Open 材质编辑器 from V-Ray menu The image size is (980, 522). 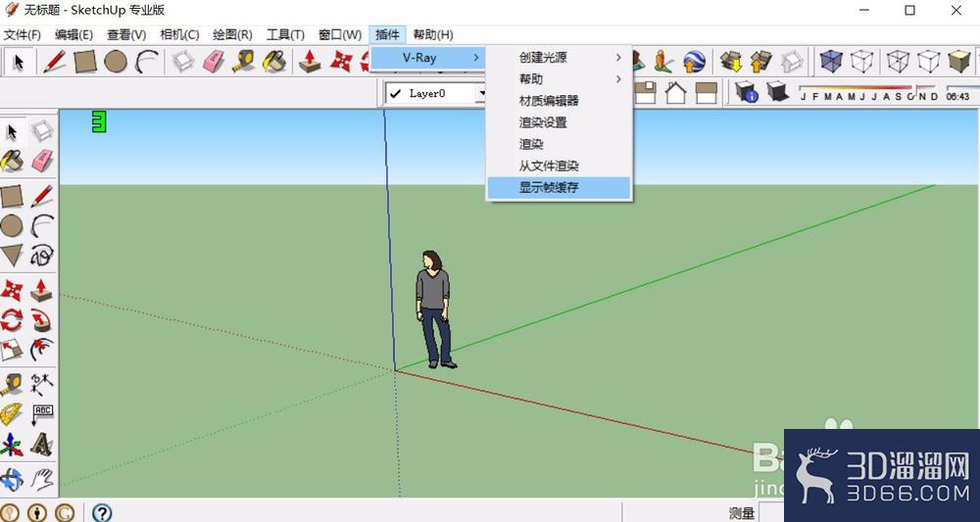(559, 101)
